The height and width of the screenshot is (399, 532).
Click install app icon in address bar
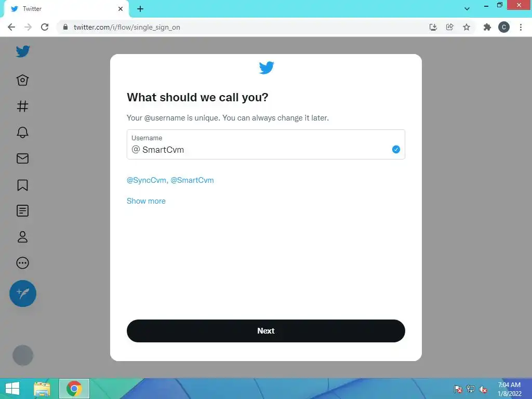(433, 27)
